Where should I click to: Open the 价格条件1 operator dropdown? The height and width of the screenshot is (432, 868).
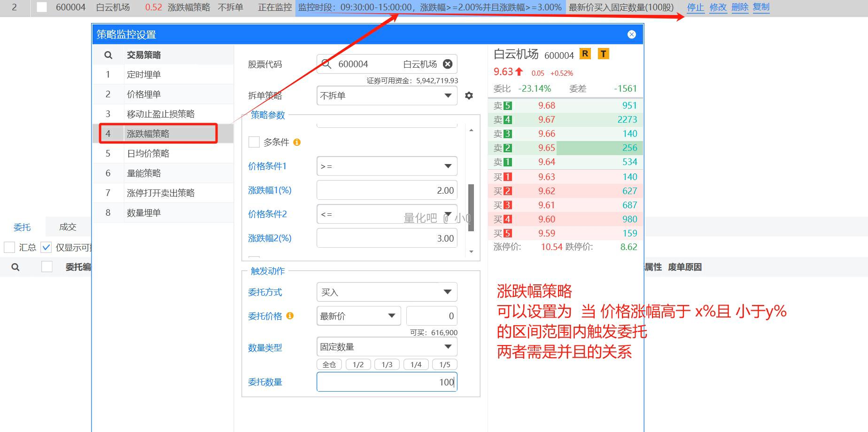coord(387,166)
